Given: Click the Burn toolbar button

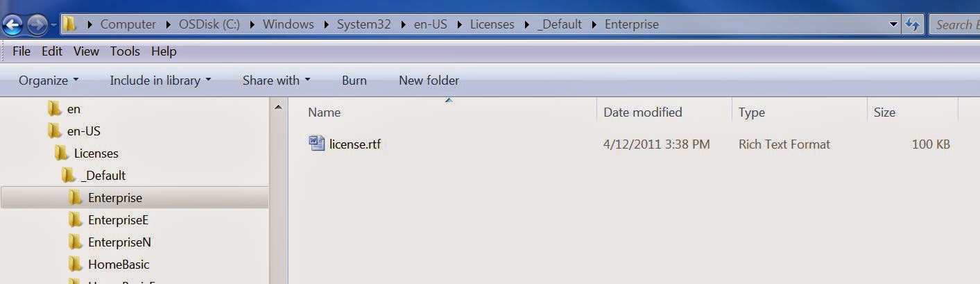Looking at the screenshot, I should point(354,81).
